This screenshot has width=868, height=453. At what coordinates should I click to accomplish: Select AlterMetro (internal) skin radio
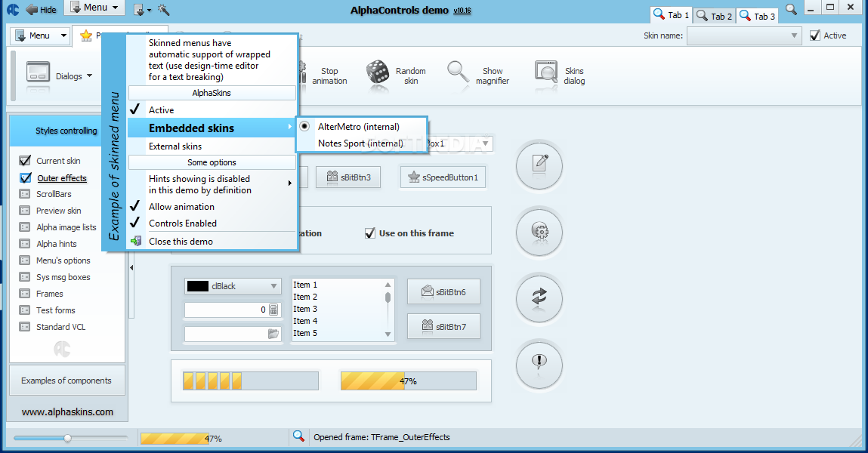click(304, 126)
